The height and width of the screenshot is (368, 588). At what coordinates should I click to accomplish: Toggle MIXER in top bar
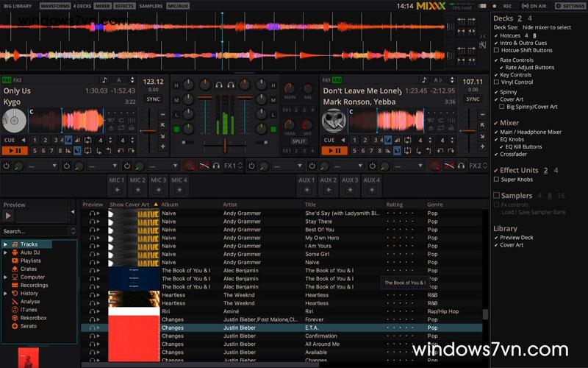[x=102, y=6]
